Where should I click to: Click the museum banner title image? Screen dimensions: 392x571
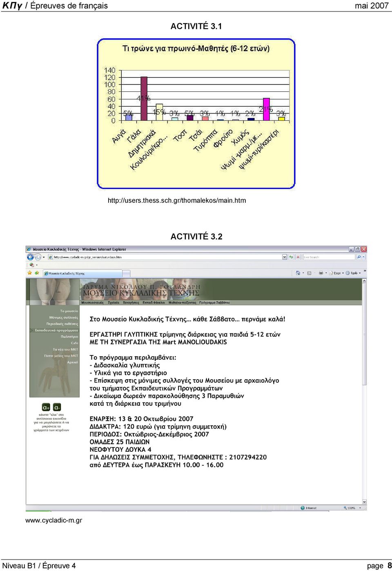[141, 290]
